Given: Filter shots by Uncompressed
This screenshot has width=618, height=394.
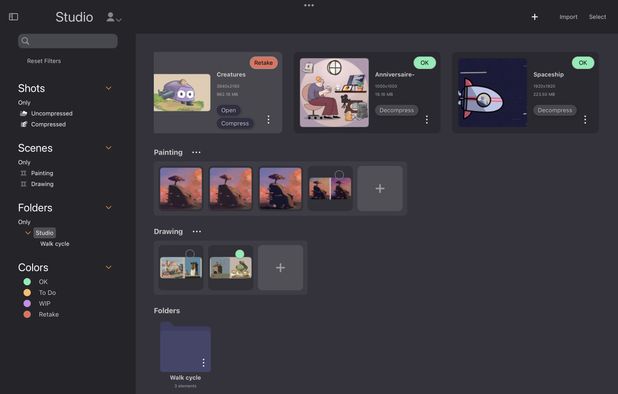Looking at the screenshot, I should click(x=47, y=113).
